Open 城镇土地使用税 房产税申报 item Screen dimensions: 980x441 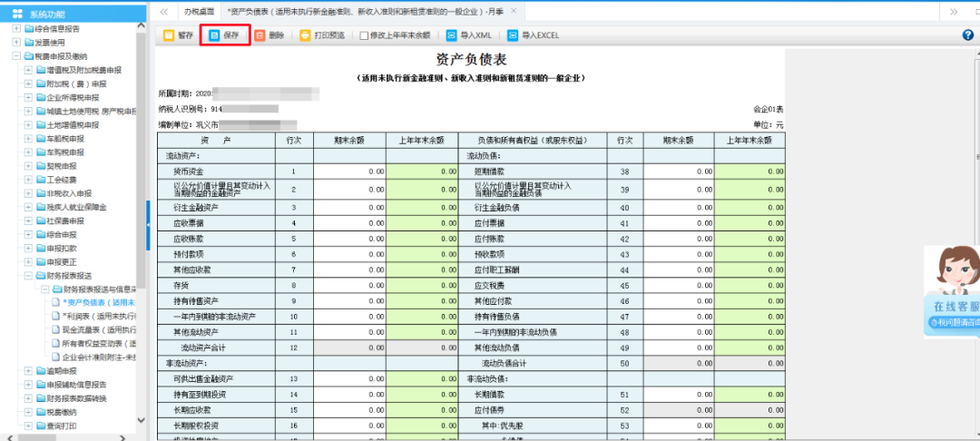(x=91, y=112)
